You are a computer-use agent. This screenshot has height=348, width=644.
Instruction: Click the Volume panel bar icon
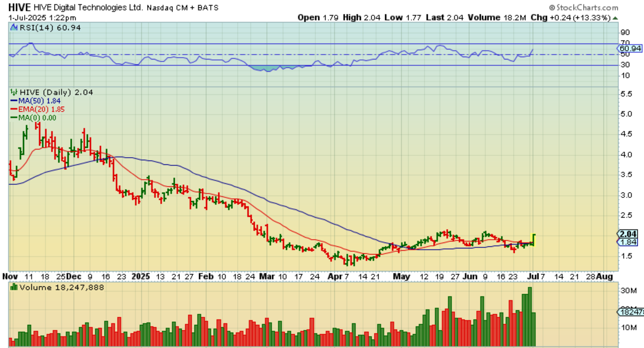(14, 287)
